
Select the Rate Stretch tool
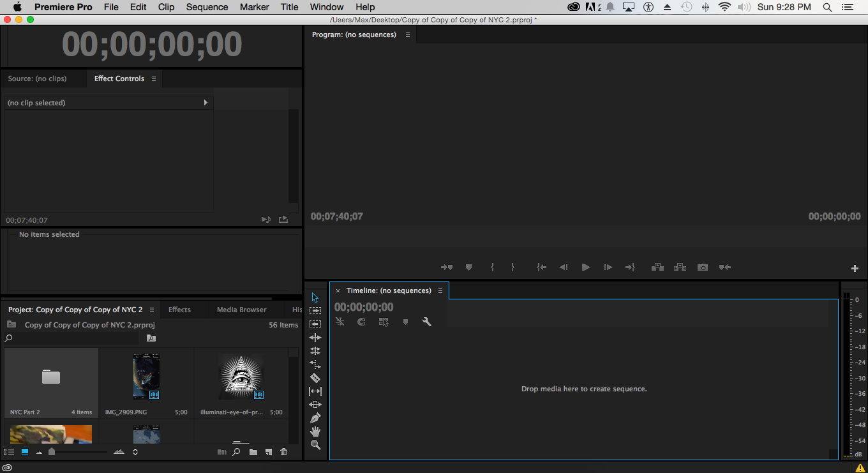coord(315,364)
